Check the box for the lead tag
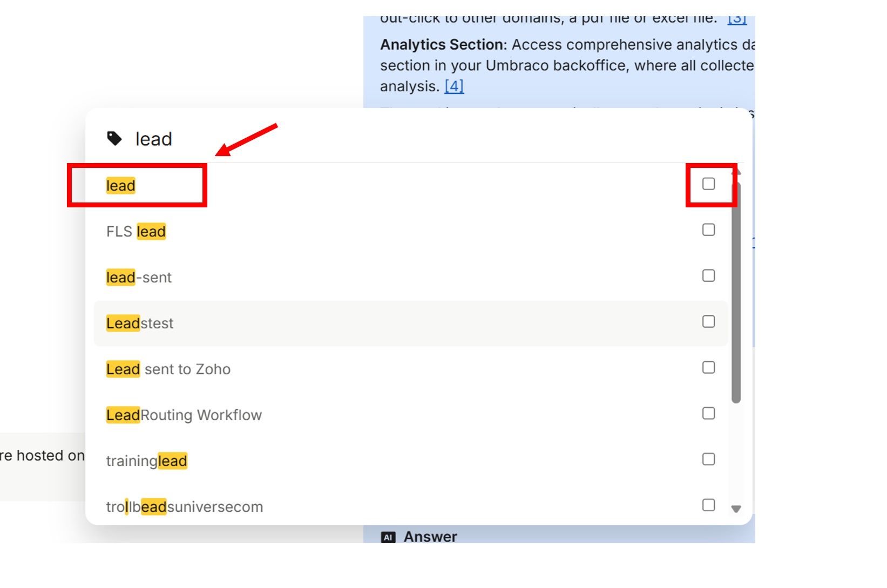Viewport: 887px width, 588px height. pyautogui.click(x=708, y=184)
